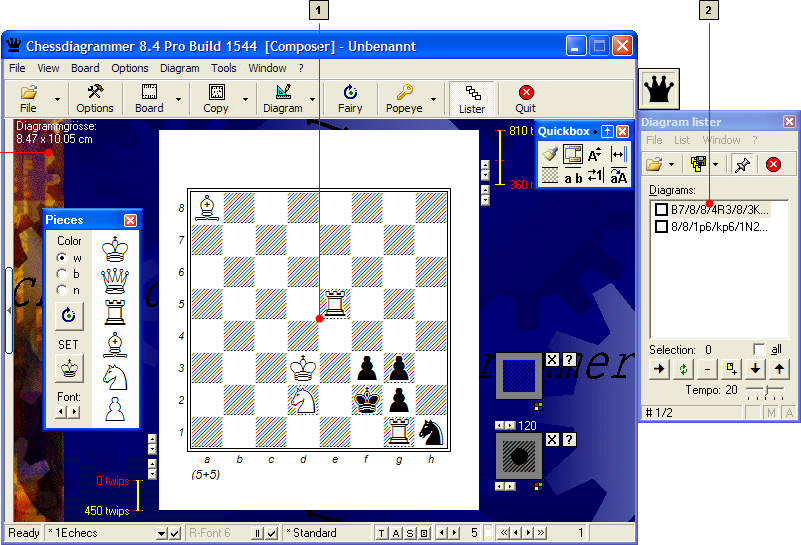Check the 8/8/1p6/kp6 diagram checkbox

[x=662, y=226]
